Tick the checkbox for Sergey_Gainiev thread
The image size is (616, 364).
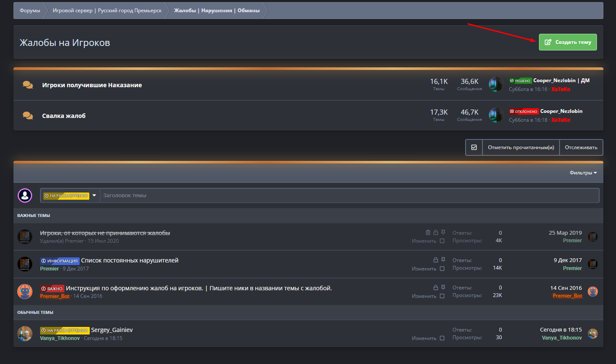coord(442,338)
